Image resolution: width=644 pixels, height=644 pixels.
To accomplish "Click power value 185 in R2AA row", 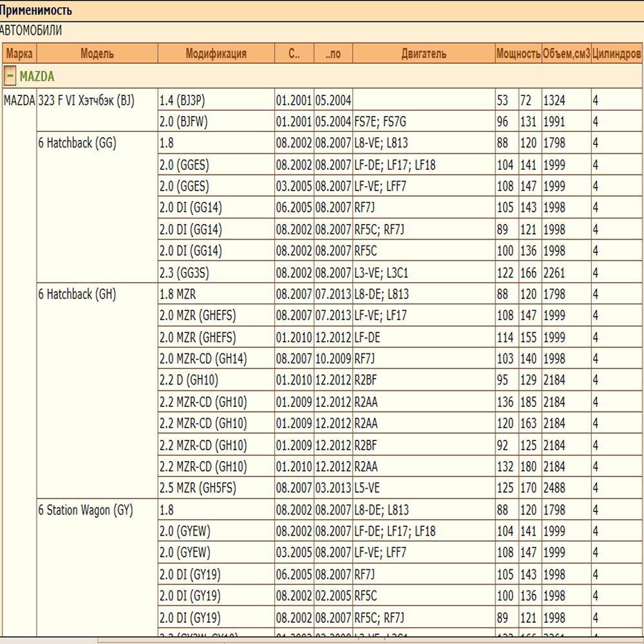I will 530,402.
